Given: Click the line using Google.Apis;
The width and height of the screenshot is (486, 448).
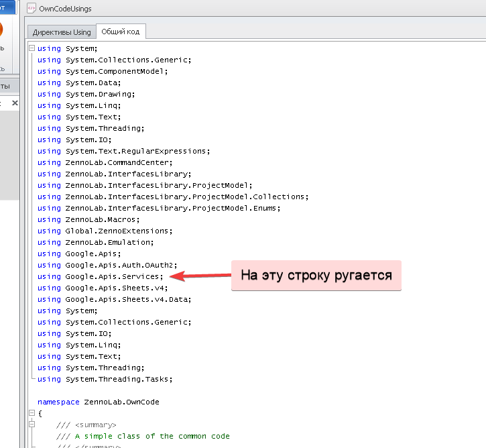Looking at the screenshot, I should click(79, 254).
